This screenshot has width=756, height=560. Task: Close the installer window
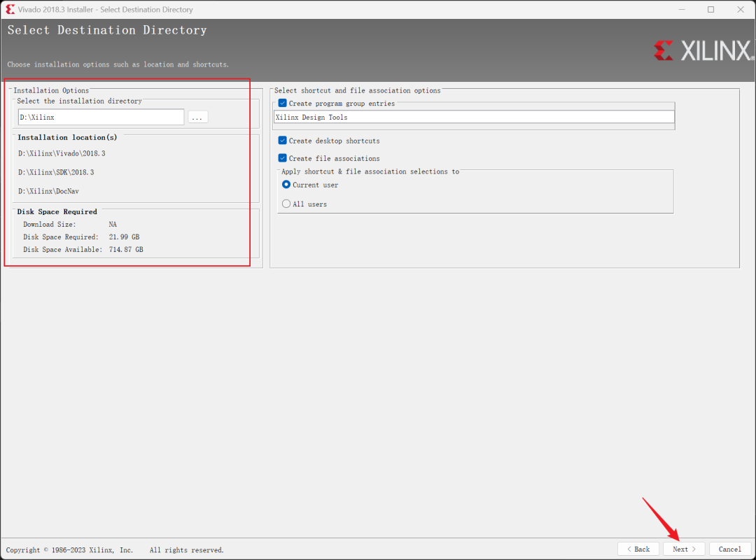[x=741, y=10]
